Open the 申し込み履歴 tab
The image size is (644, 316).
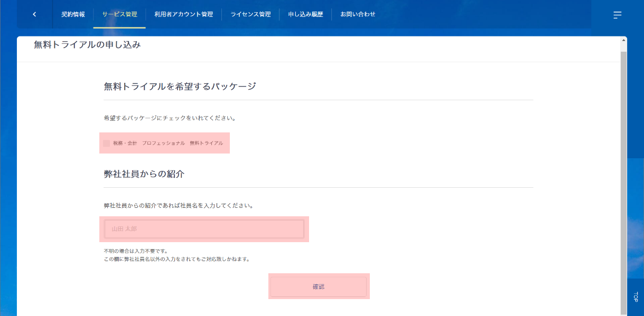(305, 14)
